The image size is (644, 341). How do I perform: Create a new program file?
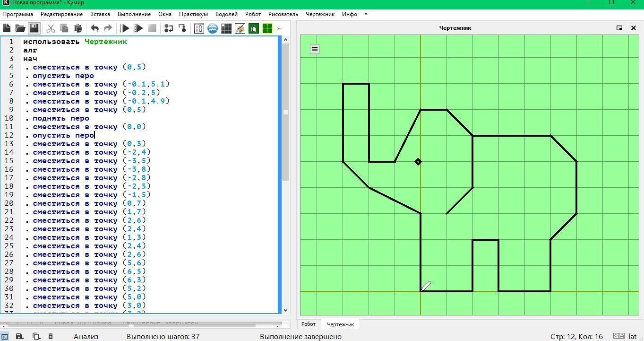coord(7,28)
